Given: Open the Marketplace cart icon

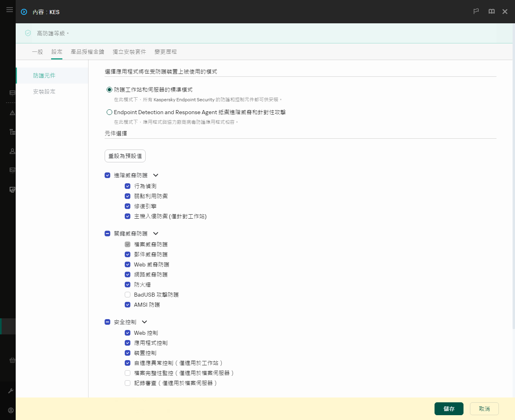Looking at the screenshot, I should tap(11, 360).
